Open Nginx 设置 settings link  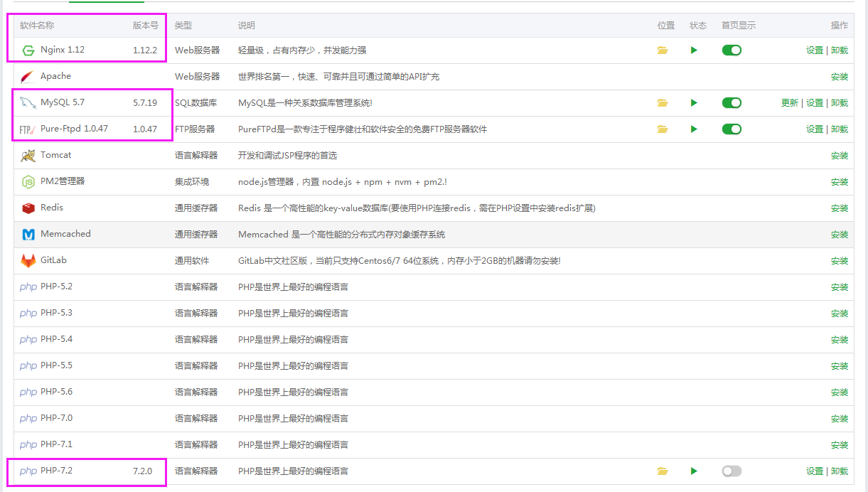(x=815, y=50)
